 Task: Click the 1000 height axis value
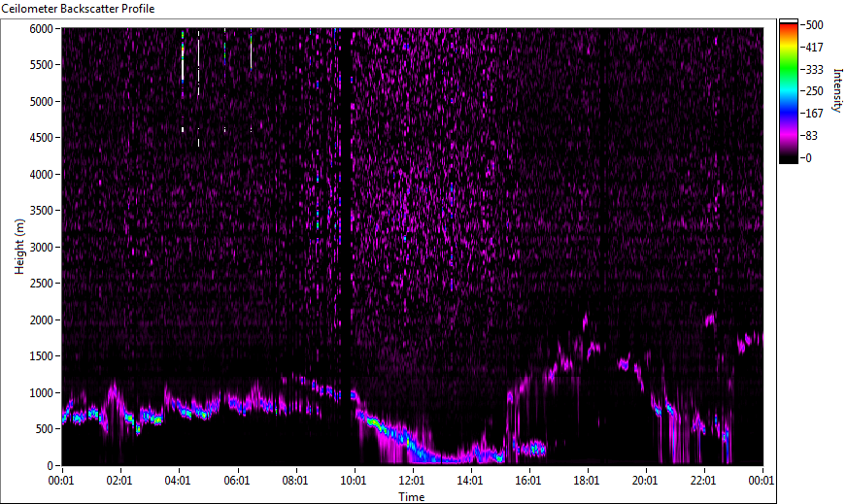pos(42,393)
